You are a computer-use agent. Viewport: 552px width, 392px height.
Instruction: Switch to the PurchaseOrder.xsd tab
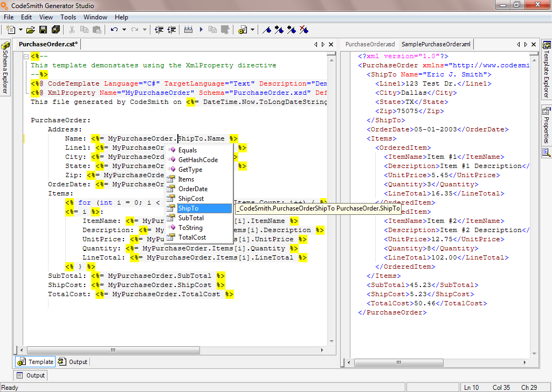(370, 44)
